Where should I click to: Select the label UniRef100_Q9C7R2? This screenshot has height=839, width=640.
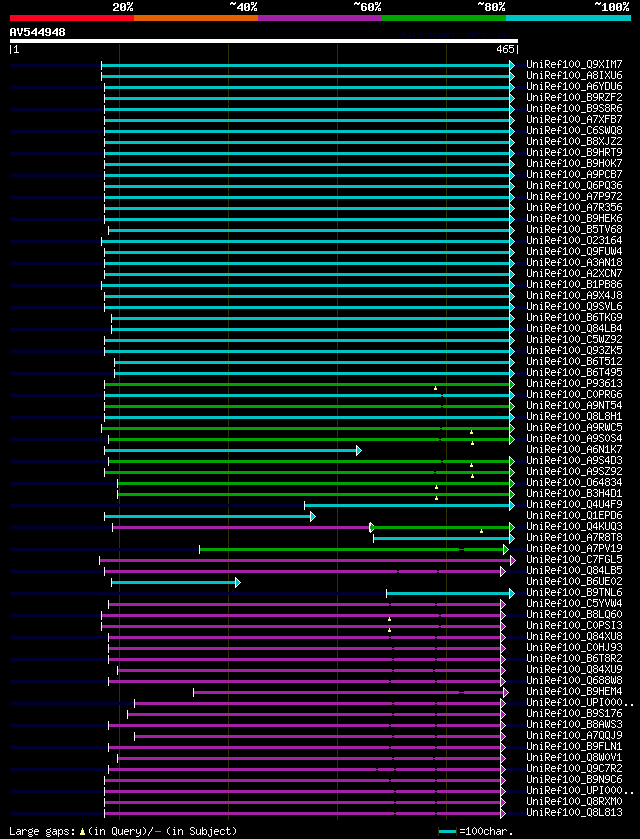click(574, 767)
